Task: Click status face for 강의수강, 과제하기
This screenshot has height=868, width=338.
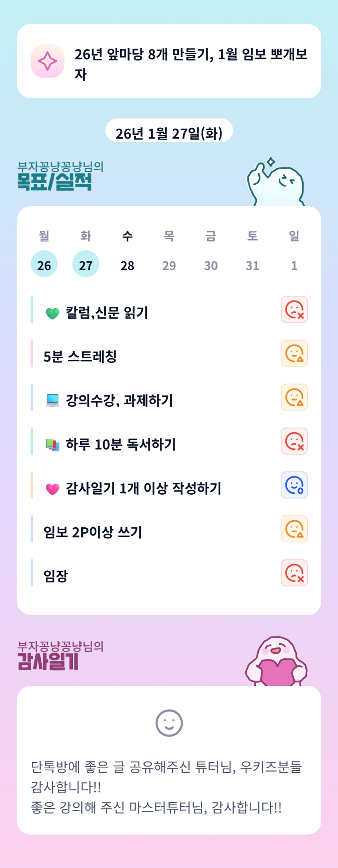Action: click(294, 397)
